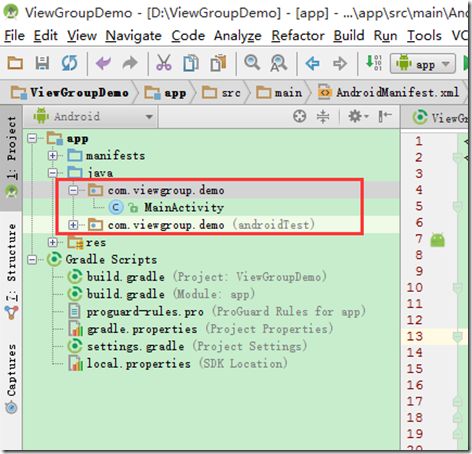Click the Redo arrow icon

coord(130,63)
